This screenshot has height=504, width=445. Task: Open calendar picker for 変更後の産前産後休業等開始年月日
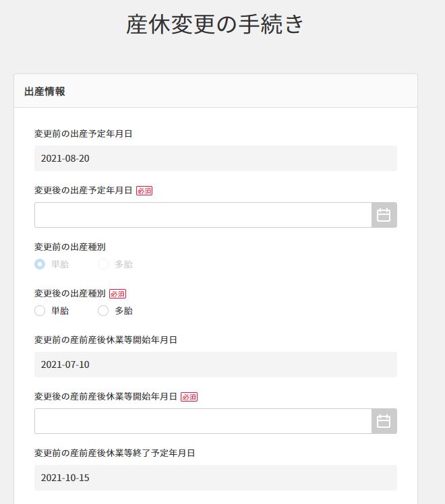coord(384,421)
